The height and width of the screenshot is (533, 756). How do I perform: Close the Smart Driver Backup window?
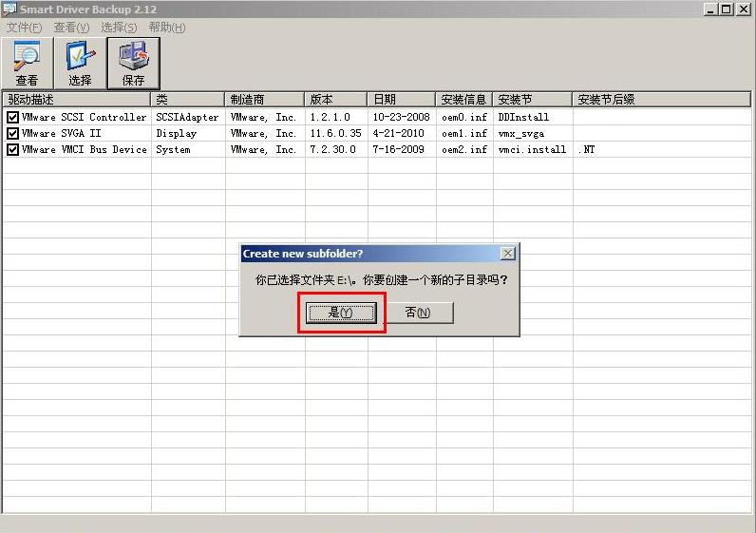[x=744, y=10]
